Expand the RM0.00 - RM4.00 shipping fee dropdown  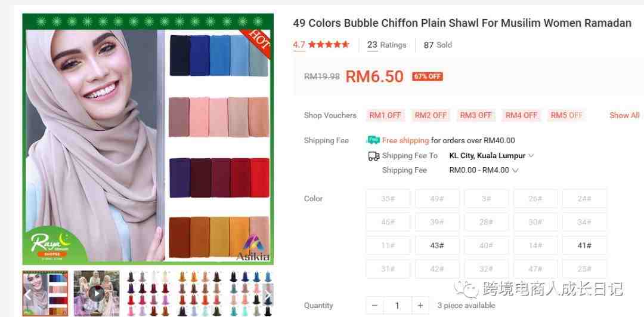484,170
